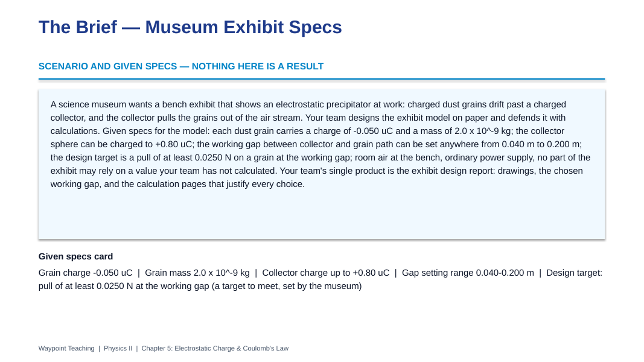Click the words 'Museum Exhibit Specs' in the title
644x362 pixels.
point(244,28)
